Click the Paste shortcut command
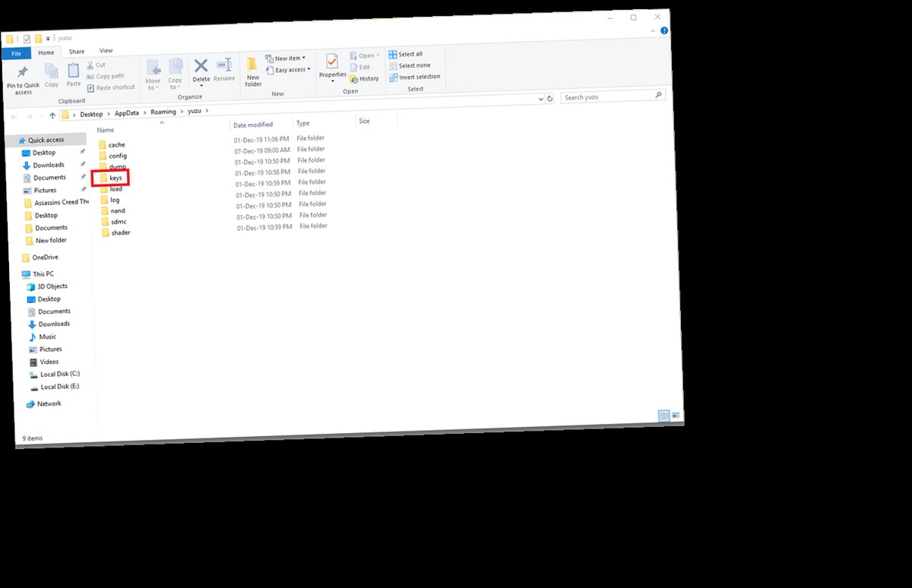Viewport: 912px width, 588px height. [111, 87]
